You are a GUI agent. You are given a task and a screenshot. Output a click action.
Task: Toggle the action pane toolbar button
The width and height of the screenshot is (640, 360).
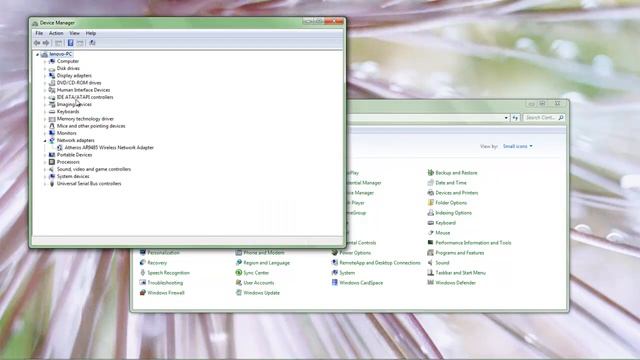[80, 43]
